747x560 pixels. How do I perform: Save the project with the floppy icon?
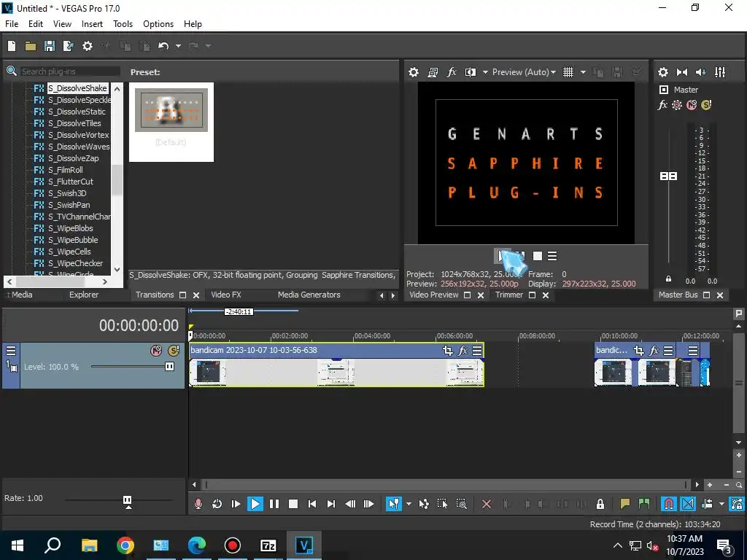(50, 46)
